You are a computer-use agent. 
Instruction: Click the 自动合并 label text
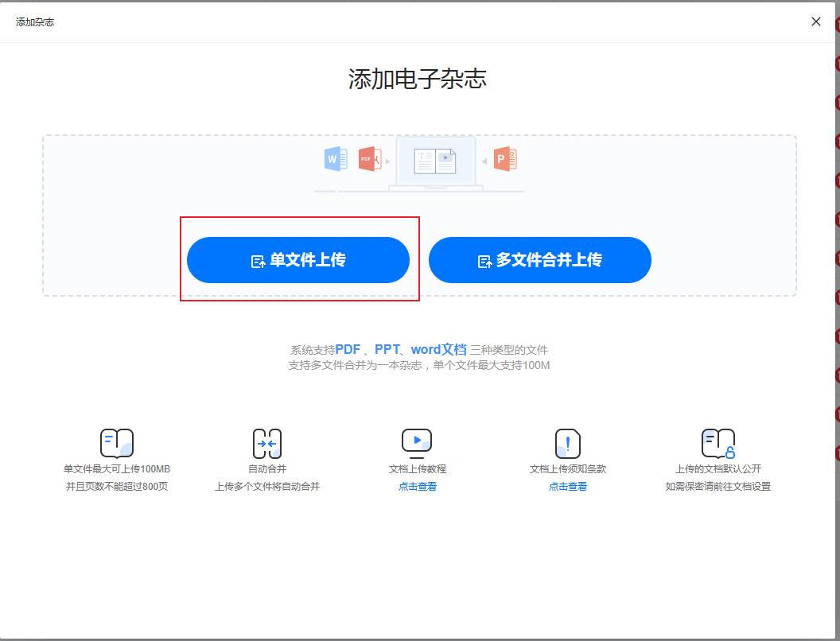[x=267, y=469]
